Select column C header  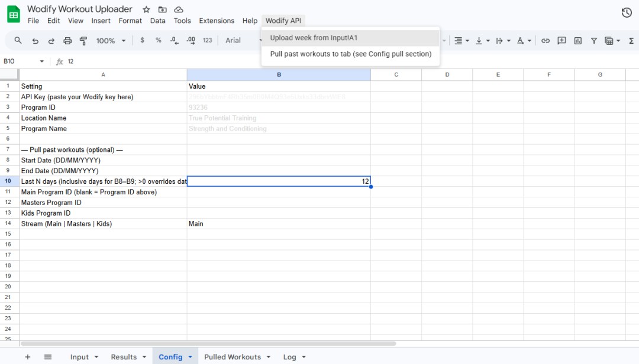(396, 74)
